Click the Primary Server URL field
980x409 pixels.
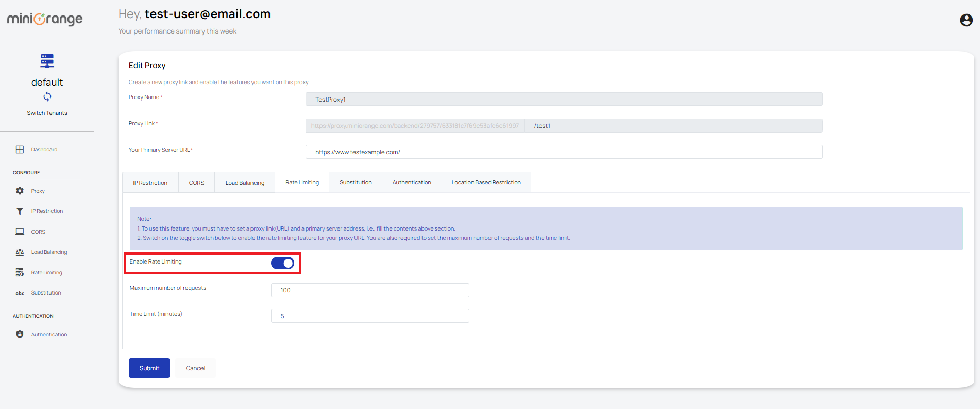pyautogui.click(x=564, y=152)
